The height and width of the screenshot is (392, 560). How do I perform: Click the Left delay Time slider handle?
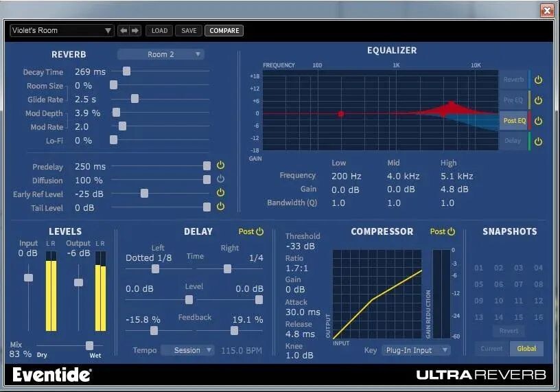[x=155, y=268]
